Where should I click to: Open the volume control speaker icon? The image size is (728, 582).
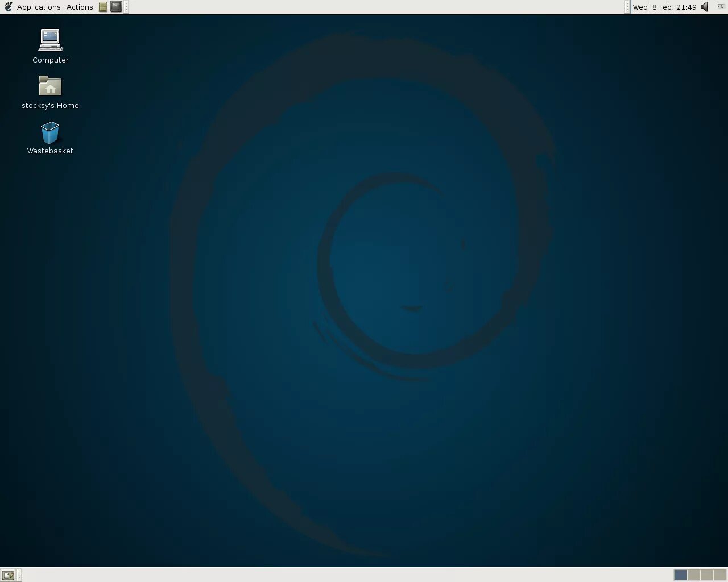pos(705,7)
